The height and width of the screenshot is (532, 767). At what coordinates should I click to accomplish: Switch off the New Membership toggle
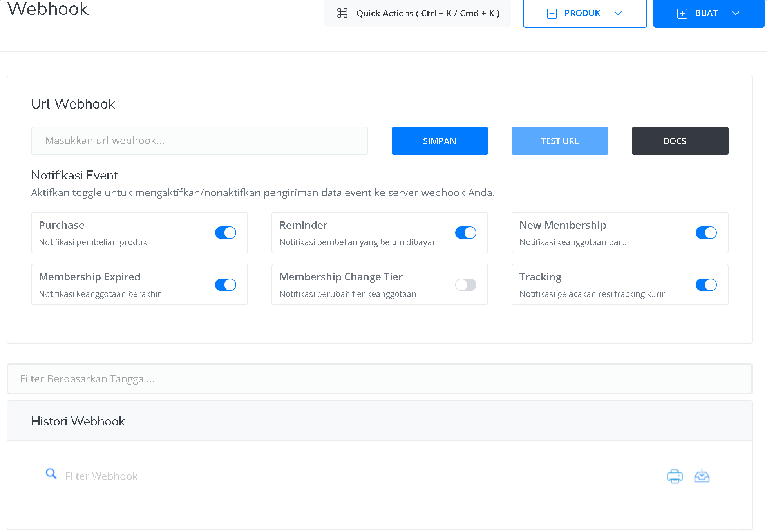(x=706, y=233)
